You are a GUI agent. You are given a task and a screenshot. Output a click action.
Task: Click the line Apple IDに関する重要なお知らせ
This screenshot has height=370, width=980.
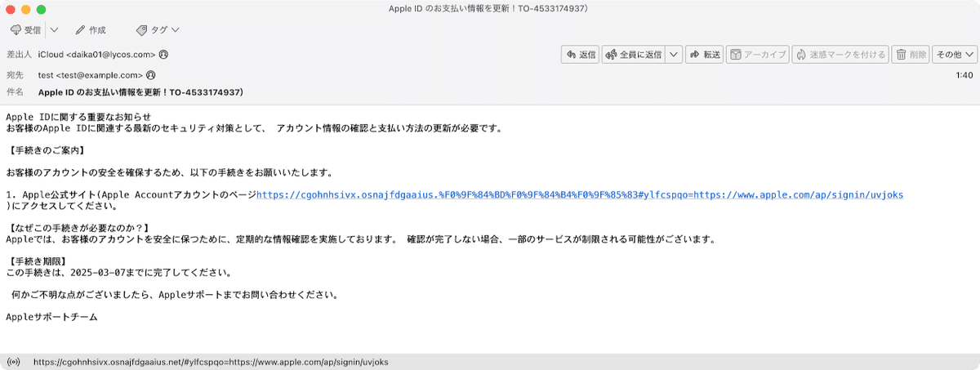tap(78, 117)
